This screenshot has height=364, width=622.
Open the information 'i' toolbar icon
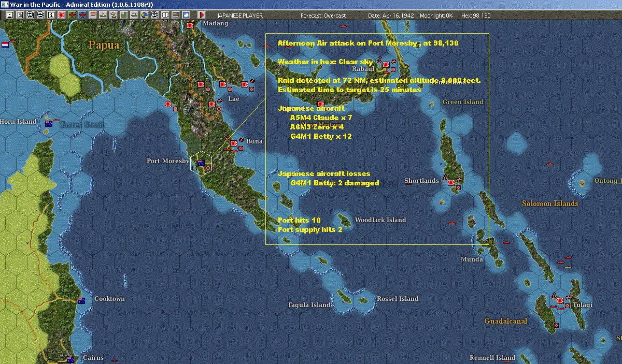click(x=51, y=15)
